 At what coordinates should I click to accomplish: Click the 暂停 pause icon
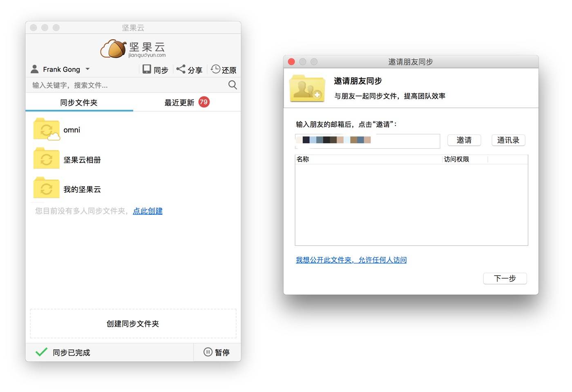208,352
